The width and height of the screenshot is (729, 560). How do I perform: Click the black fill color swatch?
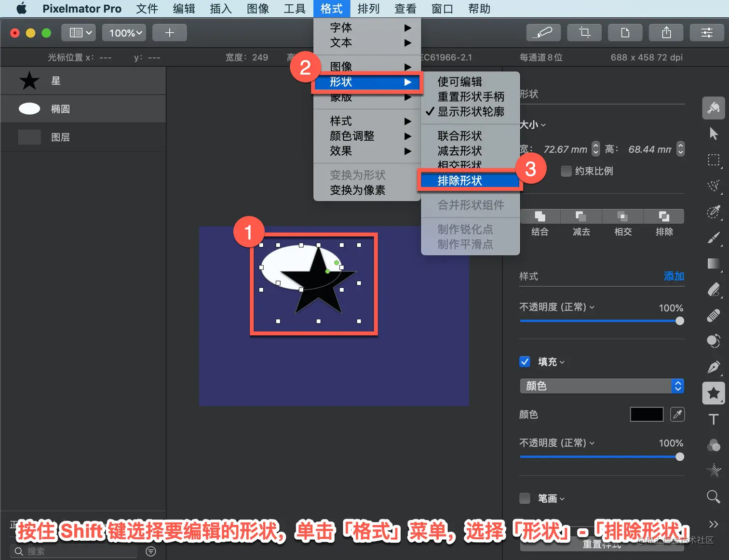[647, 414]
